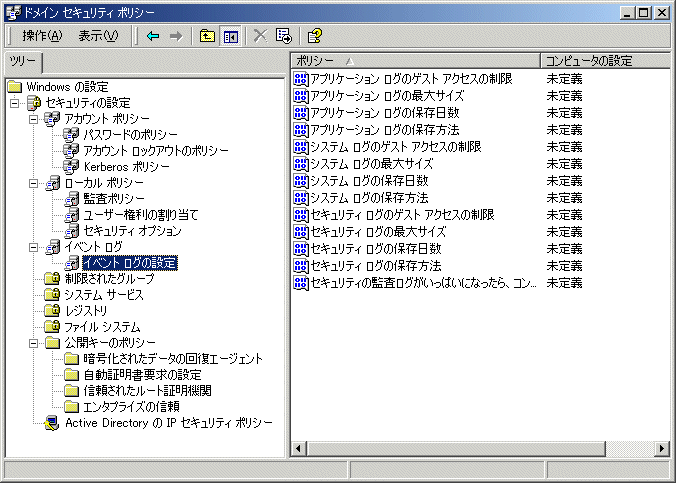Collapse the ローカル ポリシー node
676x483 pixels.
[33, 183]
